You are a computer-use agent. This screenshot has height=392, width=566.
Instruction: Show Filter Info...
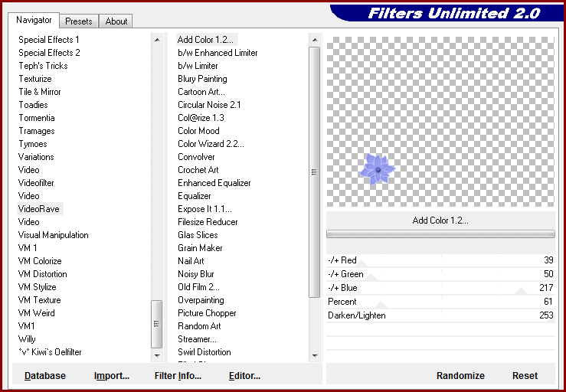tap(178, 376)
